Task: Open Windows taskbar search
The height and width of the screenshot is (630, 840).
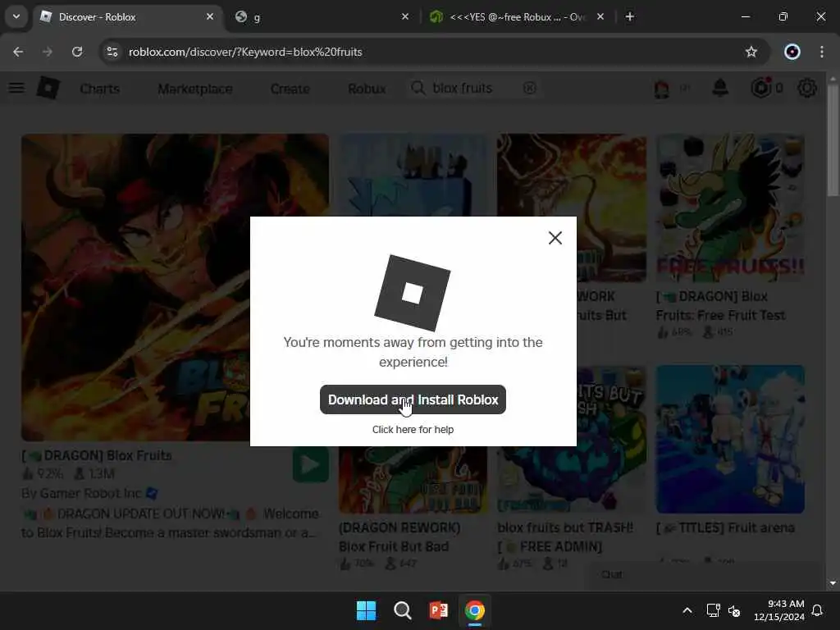Action: 402,610
